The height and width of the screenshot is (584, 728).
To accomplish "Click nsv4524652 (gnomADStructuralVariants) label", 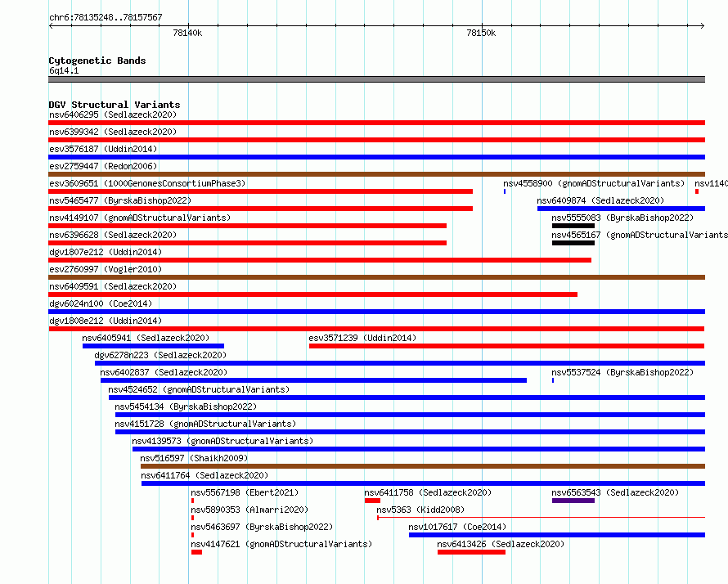I will [199, 389].
